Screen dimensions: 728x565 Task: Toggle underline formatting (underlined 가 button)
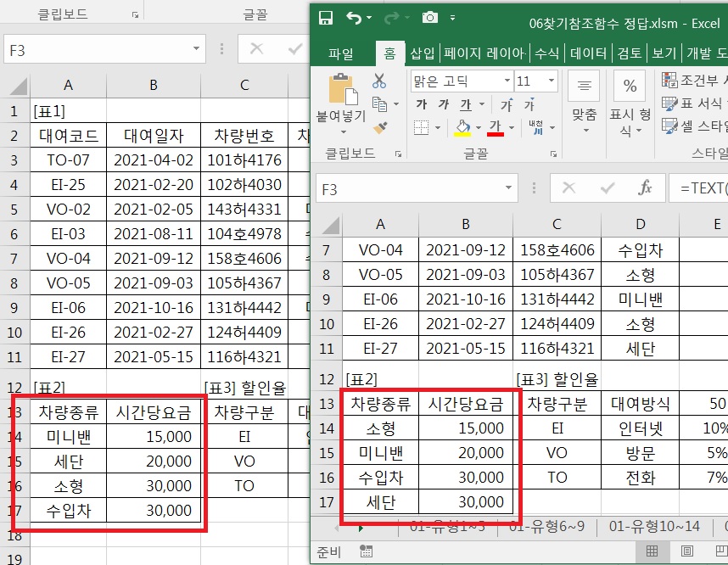click(465, 105)
